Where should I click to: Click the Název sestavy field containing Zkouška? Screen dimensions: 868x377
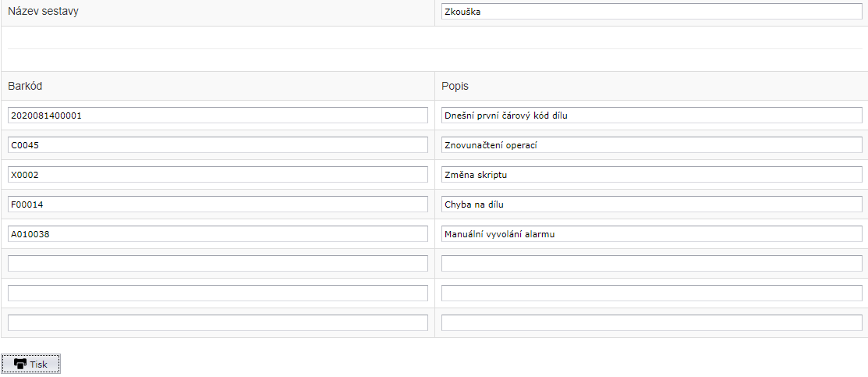(x=651, y=12)
